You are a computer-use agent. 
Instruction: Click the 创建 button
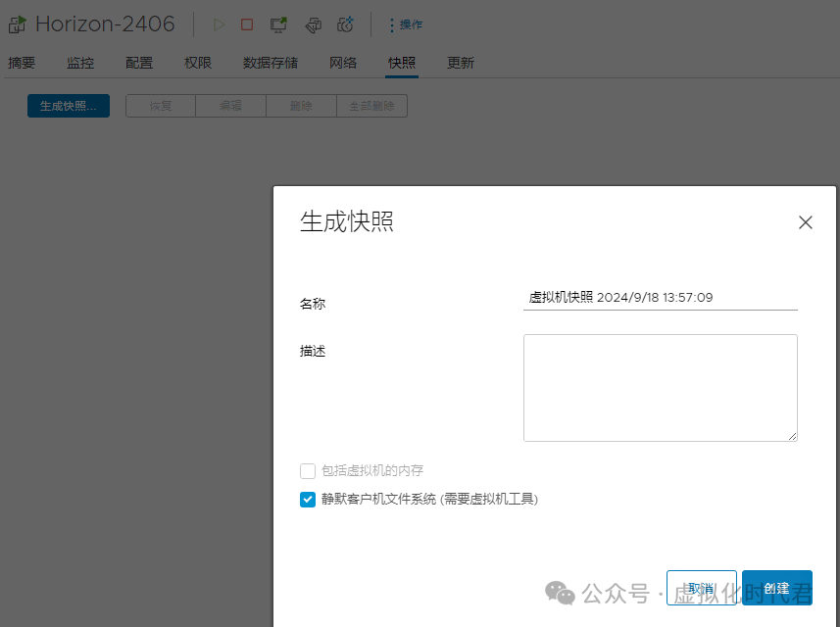[x=777, y=588]
